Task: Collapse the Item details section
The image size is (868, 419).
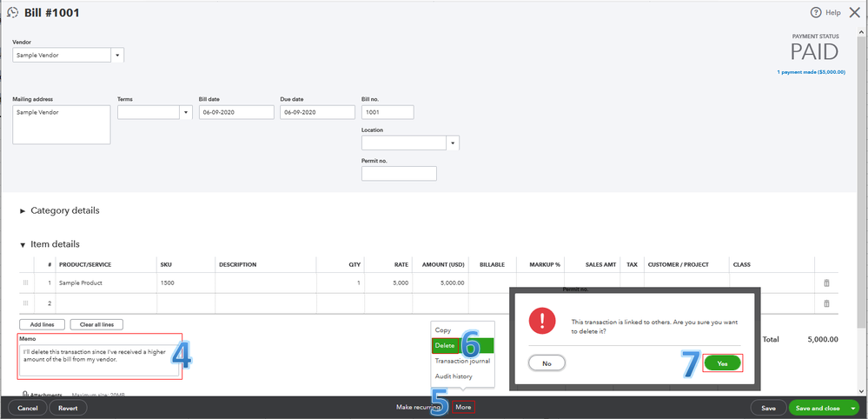Action: pyautogui.click(x=23, y=244)
